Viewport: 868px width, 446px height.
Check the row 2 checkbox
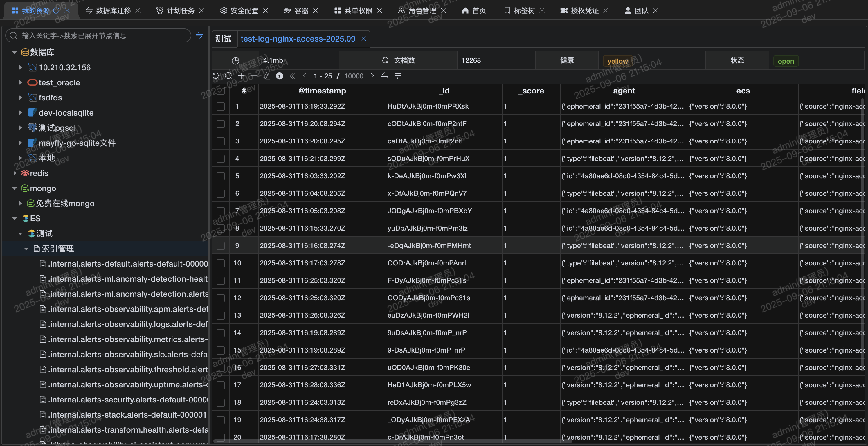pos(221,124)
